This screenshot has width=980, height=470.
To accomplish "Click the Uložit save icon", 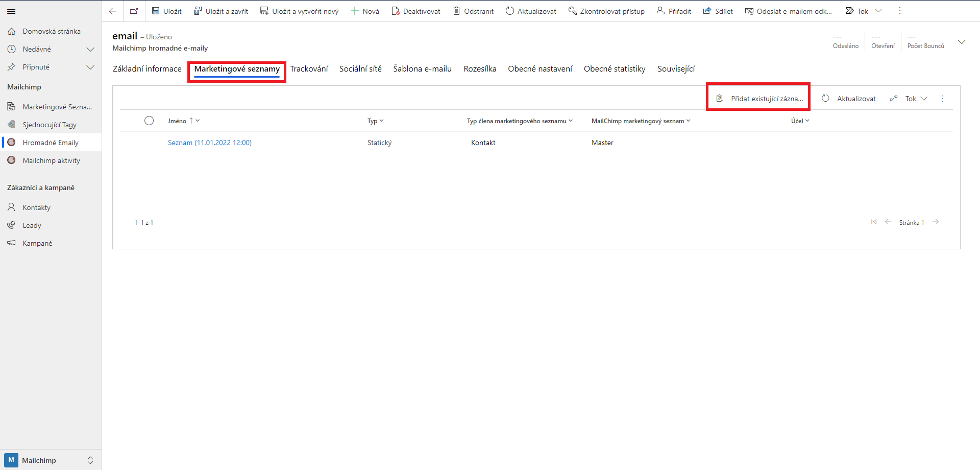I will coord(156,11).
